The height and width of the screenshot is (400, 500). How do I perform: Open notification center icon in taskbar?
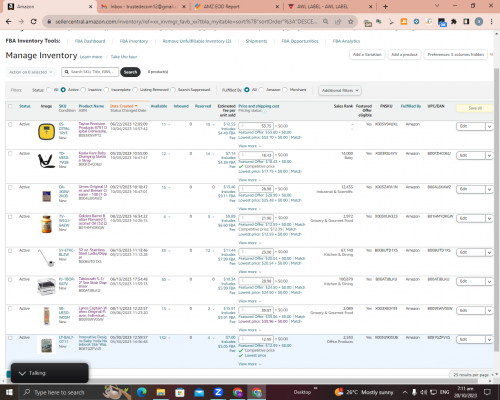coord(487,392)
